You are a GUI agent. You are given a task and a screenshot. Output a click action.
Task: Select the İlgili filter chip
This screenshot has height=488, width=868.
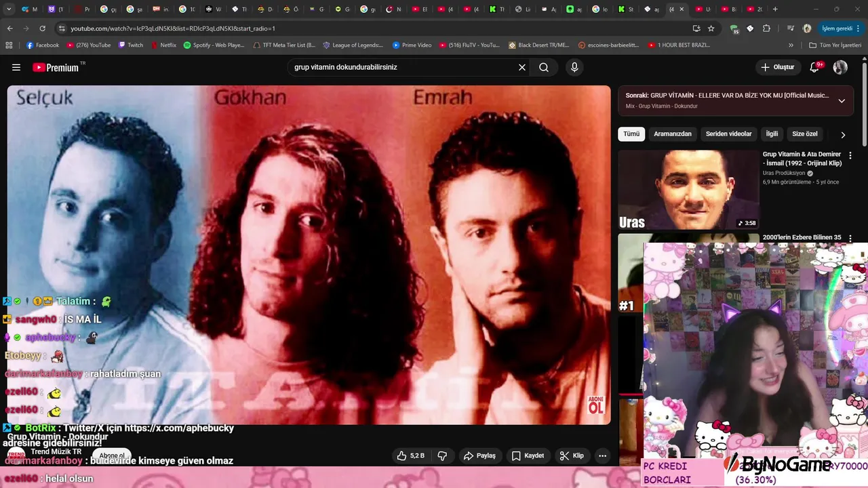pyautogui.click(x=772, y=134)
